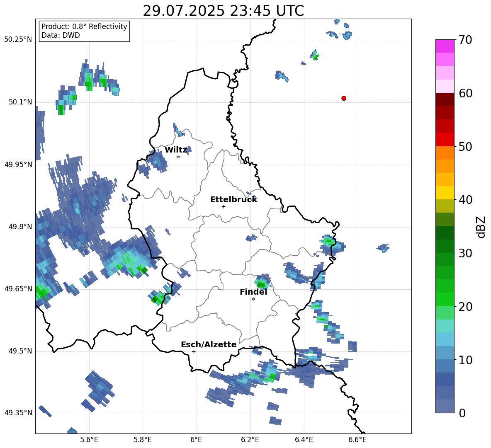
Task: Click the 0 value on colorbar
Action: pos(462,413)
